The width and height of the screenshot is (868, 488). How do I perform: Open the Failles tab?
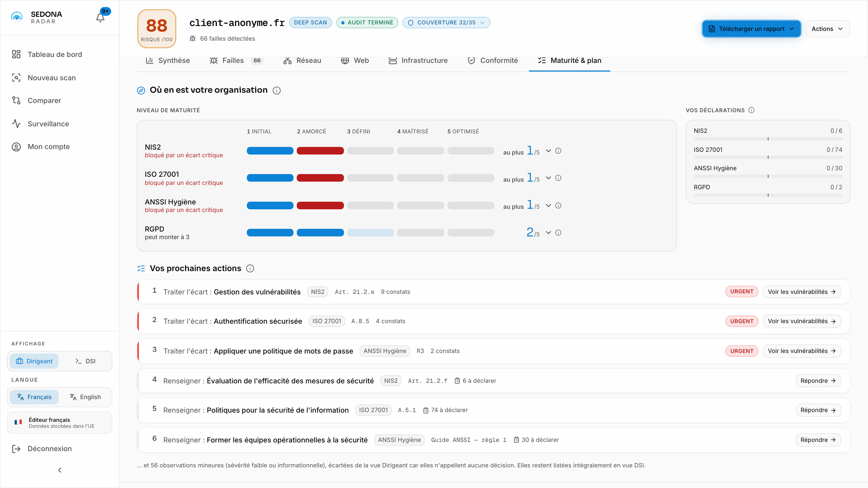[x=236, y=61]
